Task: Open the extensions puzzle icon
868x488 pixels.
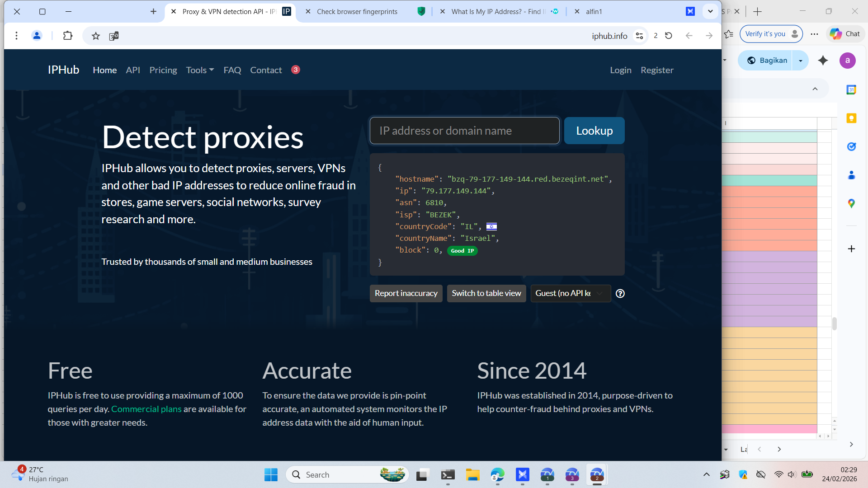Action: [68, 36]
